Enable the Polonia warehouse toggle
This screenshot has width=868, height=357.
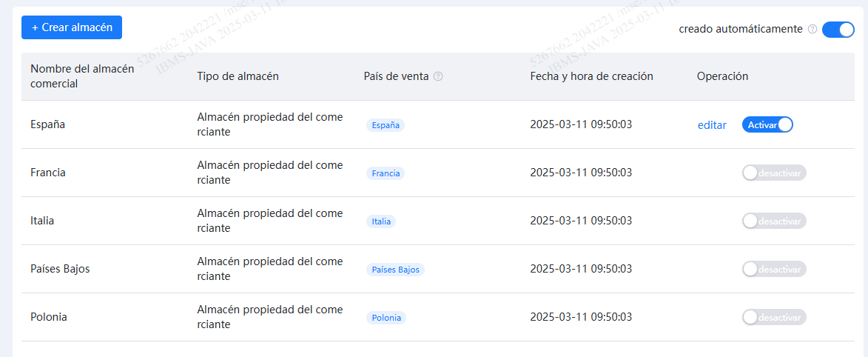[773, 317]
